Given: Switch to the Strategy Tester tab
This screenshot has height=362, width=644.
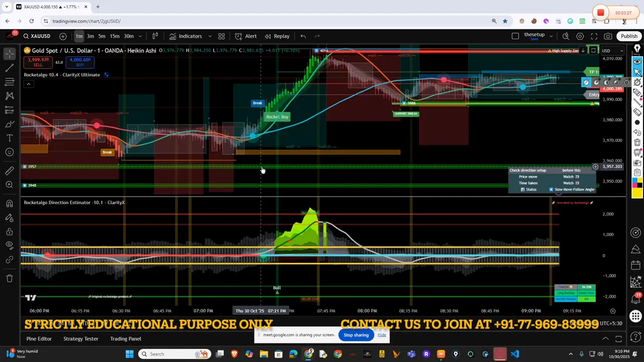Looking at the screenshot, I should point(80,338).
